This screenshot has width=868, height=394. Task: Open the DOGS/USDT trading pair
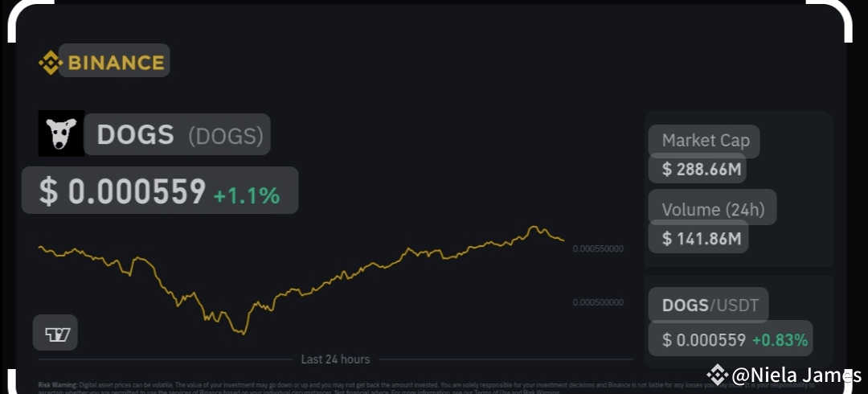pos(709,306)
